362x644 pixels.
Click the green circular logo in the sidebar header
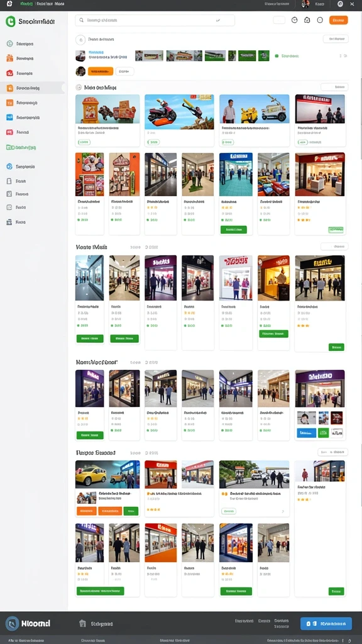tap(10, 21)
